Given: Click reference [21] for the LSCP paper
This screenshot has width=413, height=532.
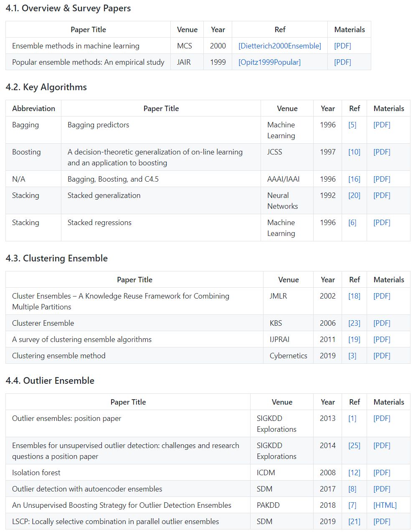Looking at the screenshot, I should (x=354, y=522).
